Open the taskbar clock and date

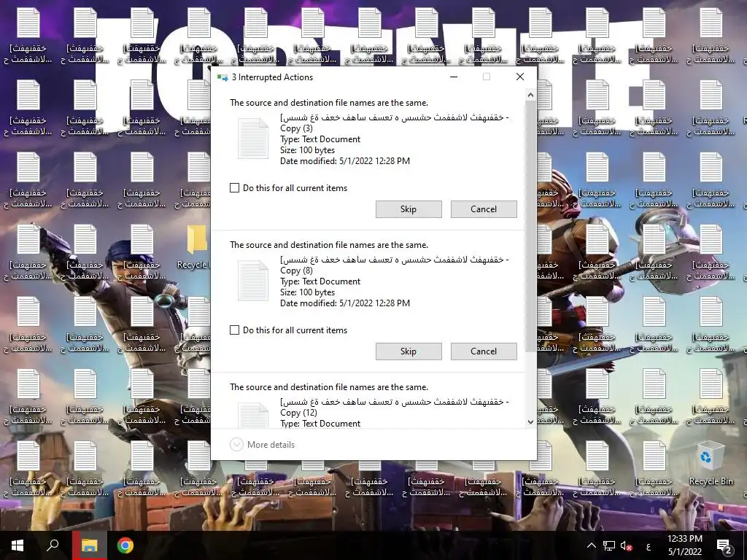684,545
